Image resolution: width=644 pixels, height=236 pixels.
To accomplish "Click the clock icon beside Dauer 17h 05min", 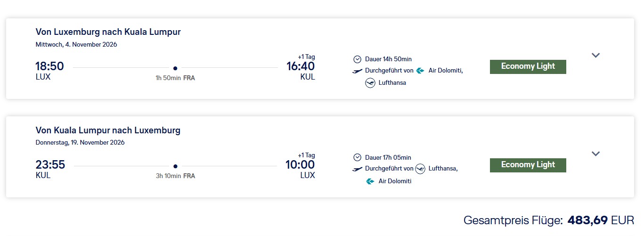I will click(x=357, y=157).
